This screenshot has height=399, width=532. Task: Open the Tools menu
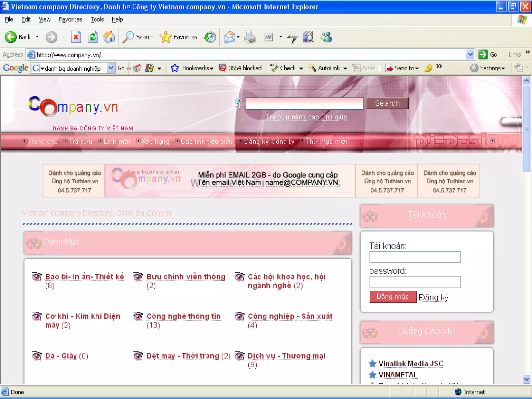coord(97,19)
